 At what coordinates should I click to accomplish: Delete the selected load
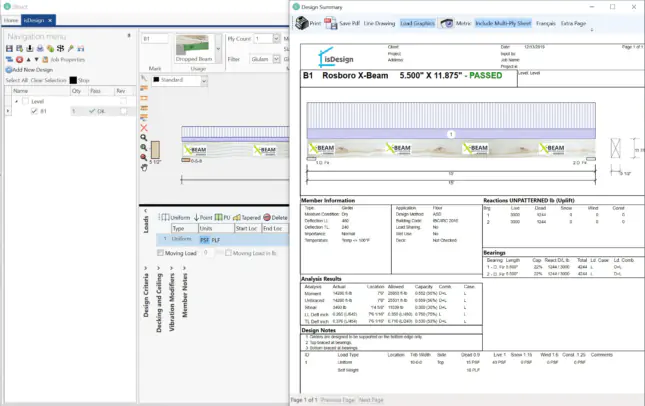coord(275,218)
